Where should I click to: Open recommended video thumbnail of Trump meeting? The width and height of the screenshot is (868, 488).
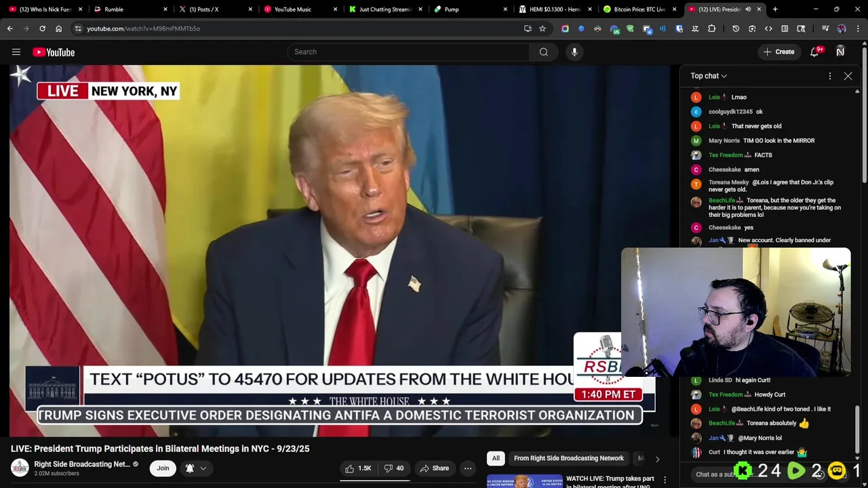(524, 482)
